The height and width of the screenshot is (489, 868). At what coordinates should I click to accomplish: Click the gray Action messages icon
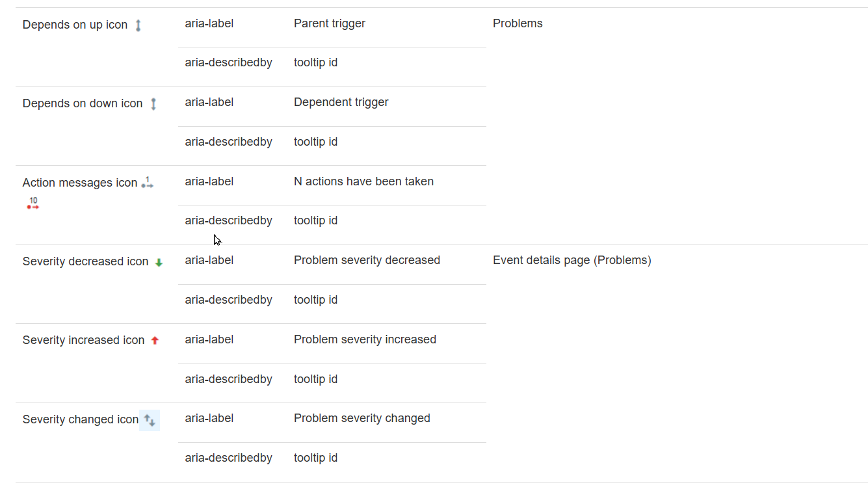(x=147, y=183)
